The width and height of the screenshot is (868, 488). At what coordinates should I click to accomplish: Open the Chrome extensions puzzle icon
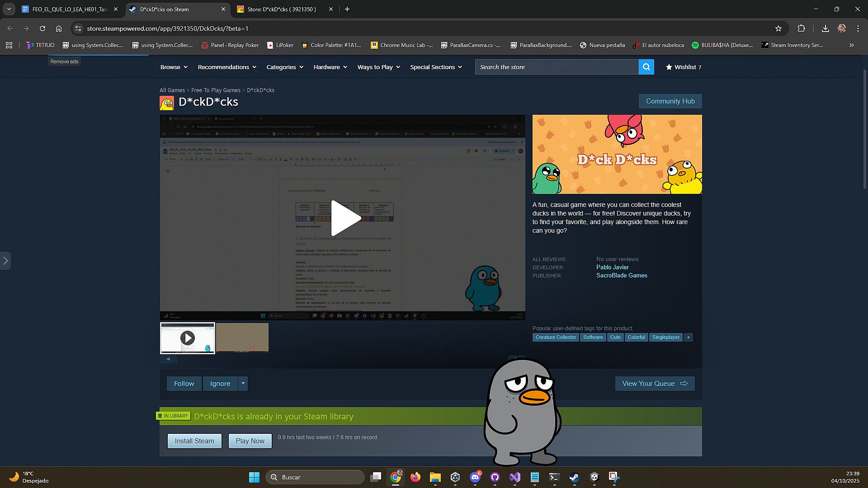(x=801, y=28)
